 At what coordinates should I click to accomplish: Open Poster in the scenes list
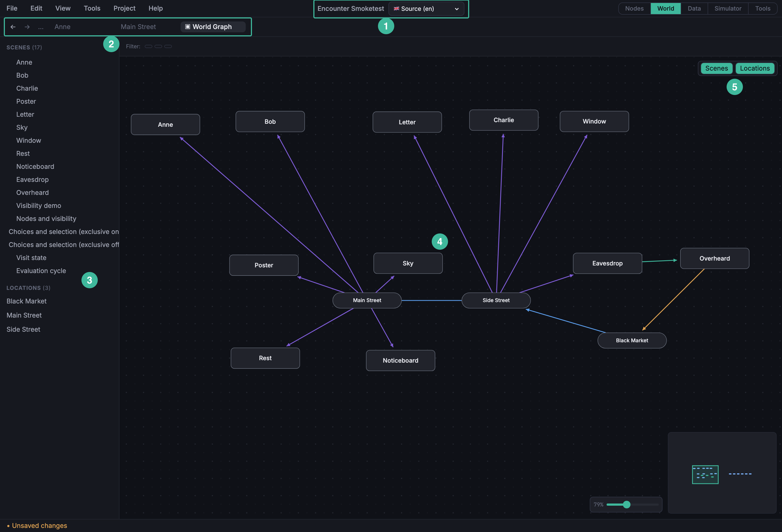[26, 101]
